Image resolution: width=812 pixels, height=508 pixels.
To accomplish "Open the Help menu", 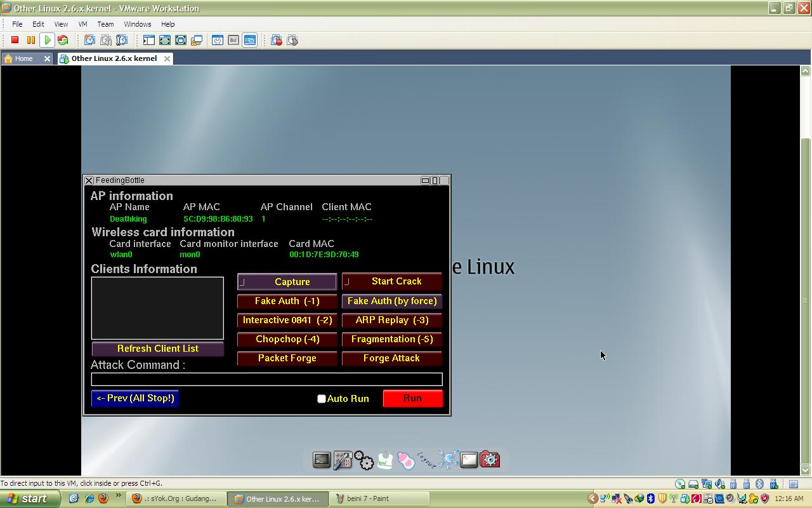I will click(x=167, y=24).
